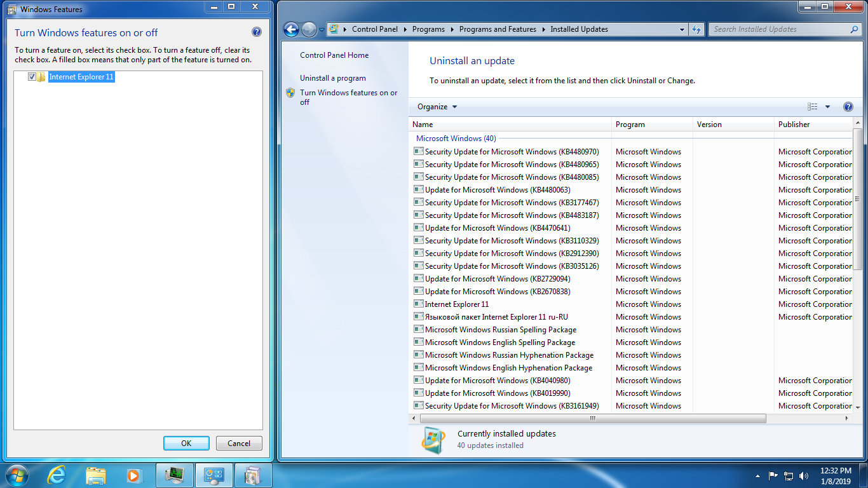
Task: Select Internet Explorer 11 feature label
Action: click(x=81, y=77)
